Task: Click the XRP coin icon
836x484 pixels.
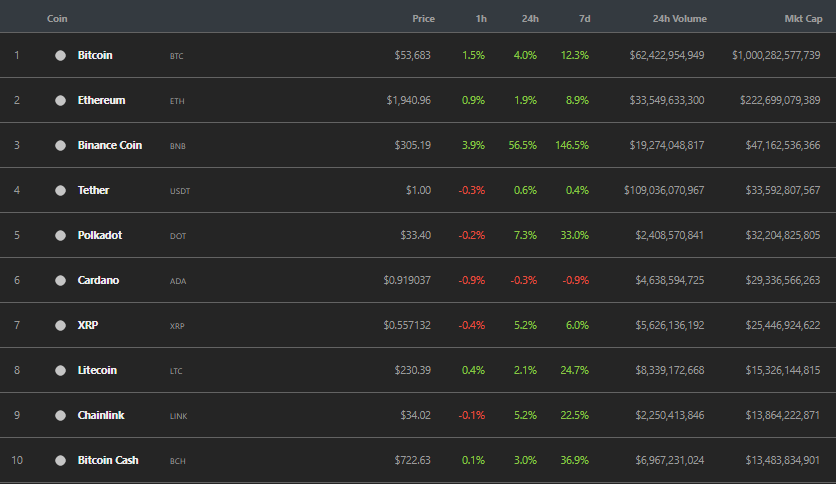Action: 60,326
